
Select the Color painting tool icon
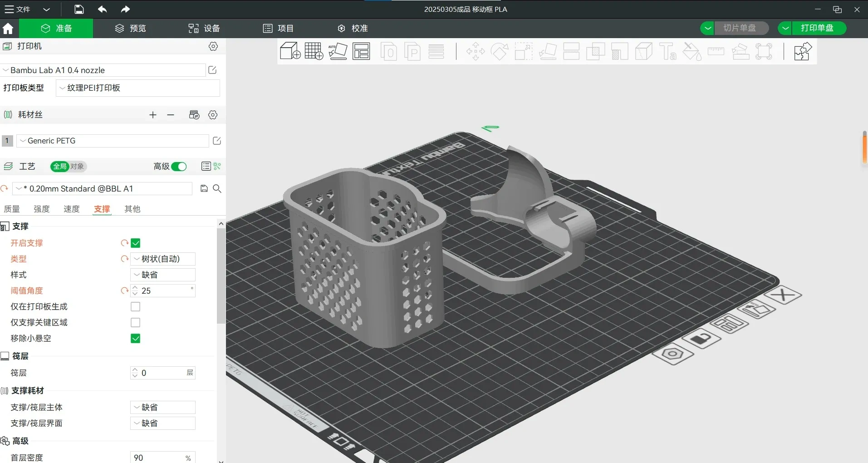pyautogui.click(x=692, y=51)
